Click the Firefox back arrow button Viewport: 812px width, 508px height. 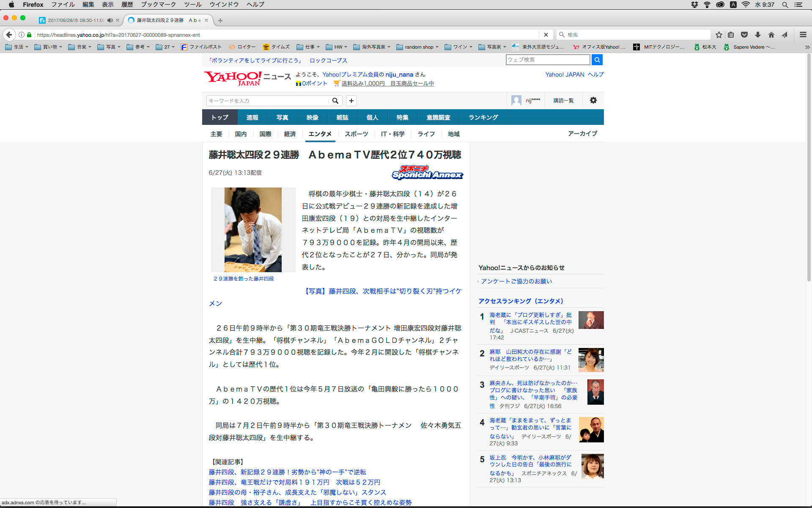click(x=9, y=35)
